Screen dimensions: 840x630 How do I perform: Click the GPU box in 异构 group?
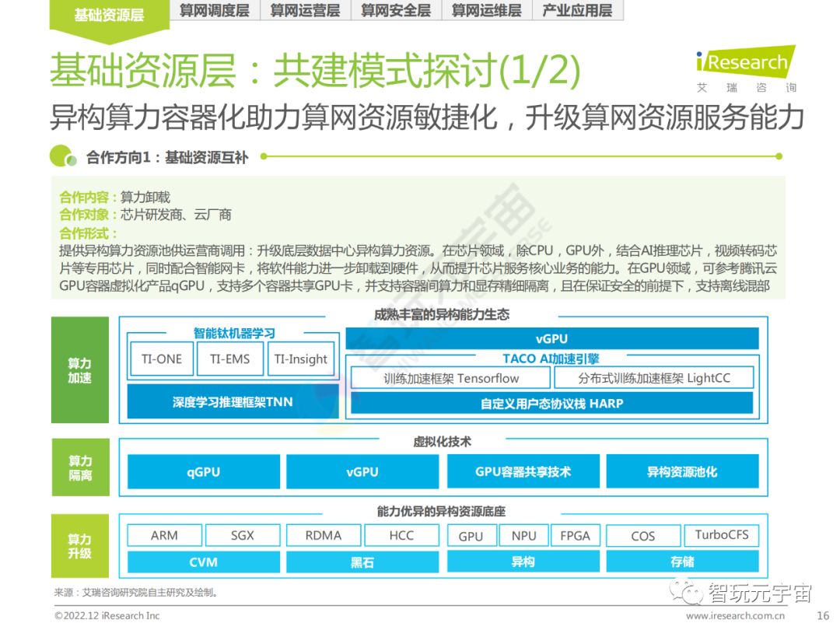point(471,536)
